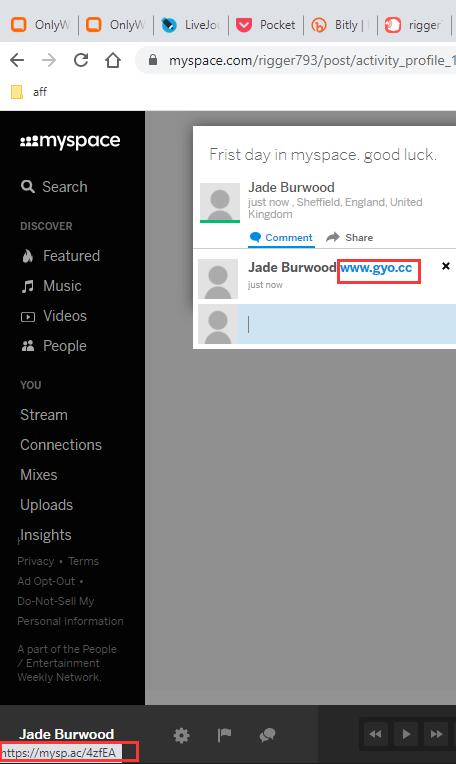Switch to the Bitly browser tab

(x=341, y=25)
